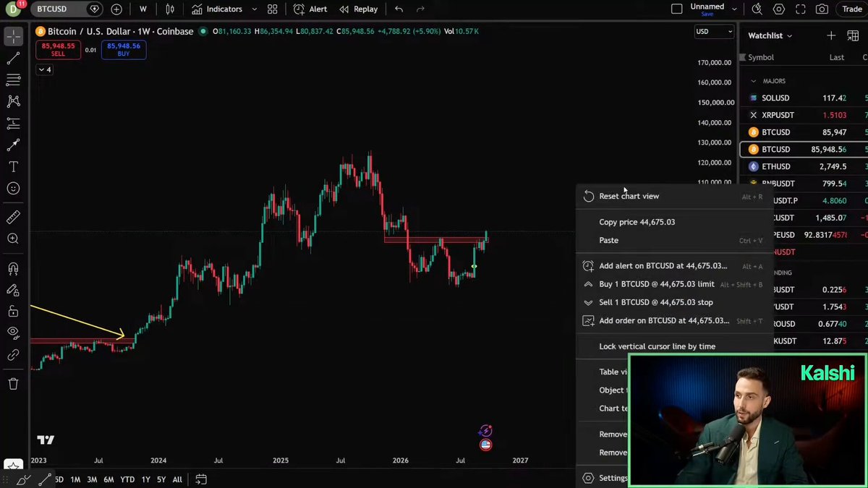
Task: Open chart settings gear in top toolbar
Action: tap(778, 9)
